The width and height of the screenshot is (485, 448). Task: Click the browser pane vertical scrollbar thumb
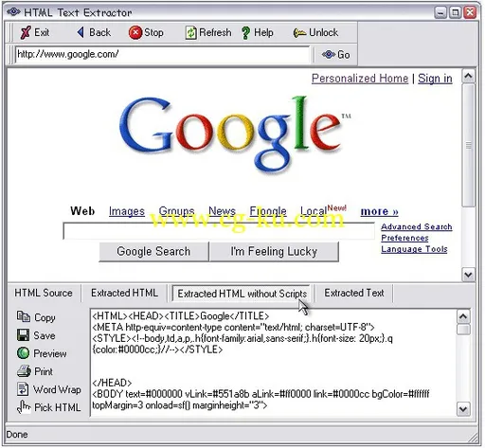(x=469, y=145)
